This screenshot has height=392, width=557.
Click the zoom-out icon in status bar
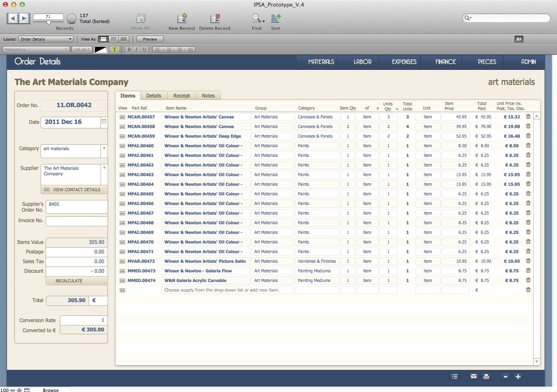[x=13, y=390]
